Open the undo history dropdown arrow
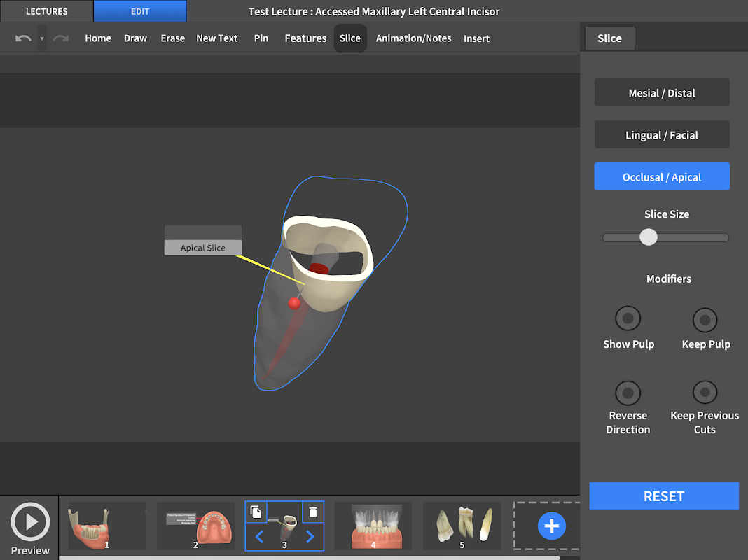The height and width of the screenshot is (560, 748). 42,38
